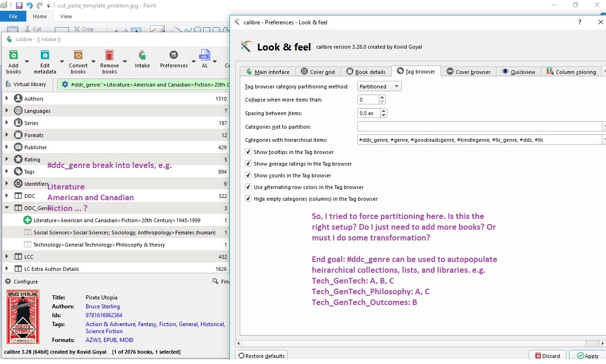606x364 pixels.
Task: Click the AL log toolbar icon
Action: 205,55
